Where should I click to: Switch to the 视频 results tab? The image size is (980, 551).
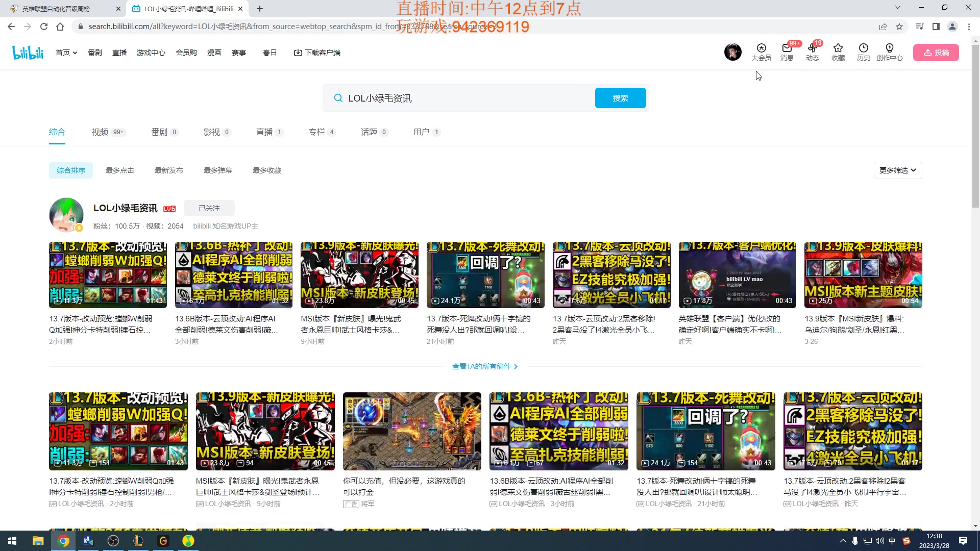[101, 132]
